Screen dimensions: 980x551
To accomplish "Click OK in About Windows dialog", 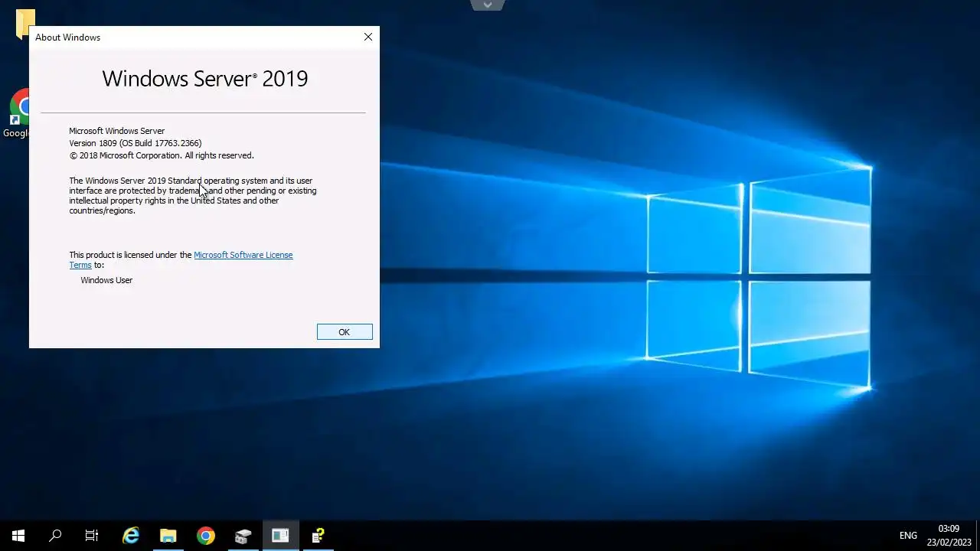I will [x=345, y=331].
